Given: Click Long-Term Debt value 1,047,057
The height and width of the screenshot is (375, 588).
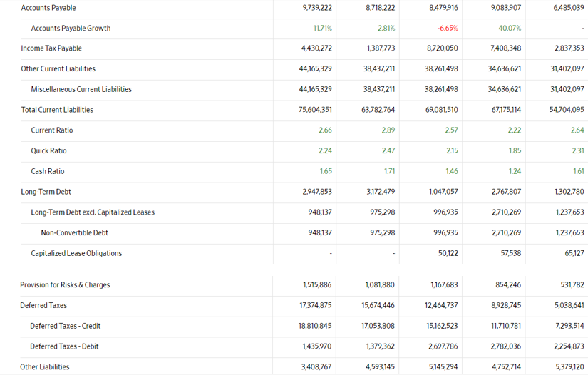Looking at the screenshot, I should [x=443, y=192].
